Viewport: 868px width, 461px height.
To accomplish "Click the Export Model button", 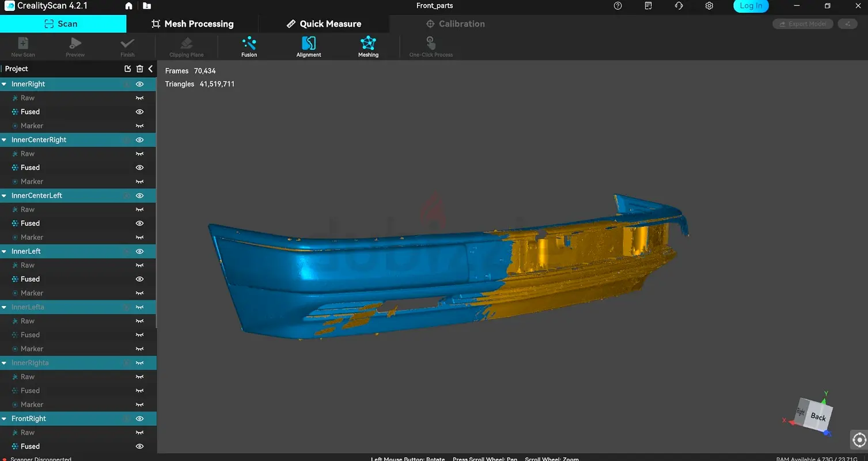I will coord(802,24).
